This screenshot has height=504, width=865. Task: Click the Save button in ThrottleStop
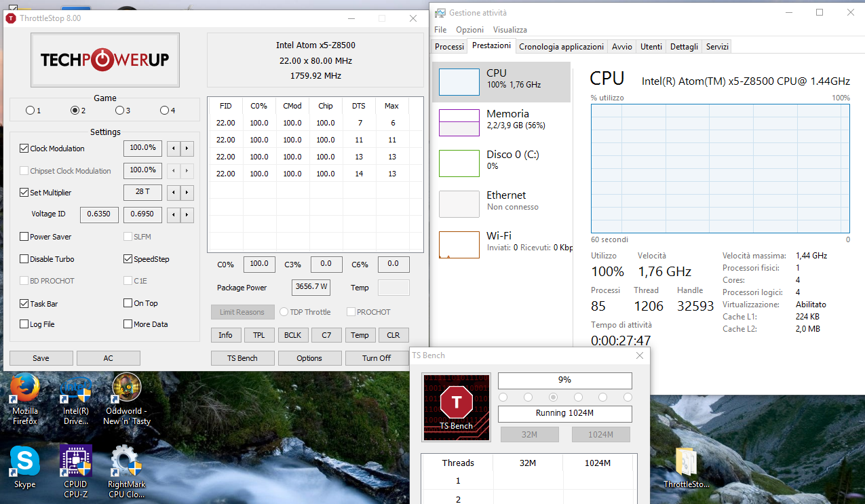pos(41,358)
